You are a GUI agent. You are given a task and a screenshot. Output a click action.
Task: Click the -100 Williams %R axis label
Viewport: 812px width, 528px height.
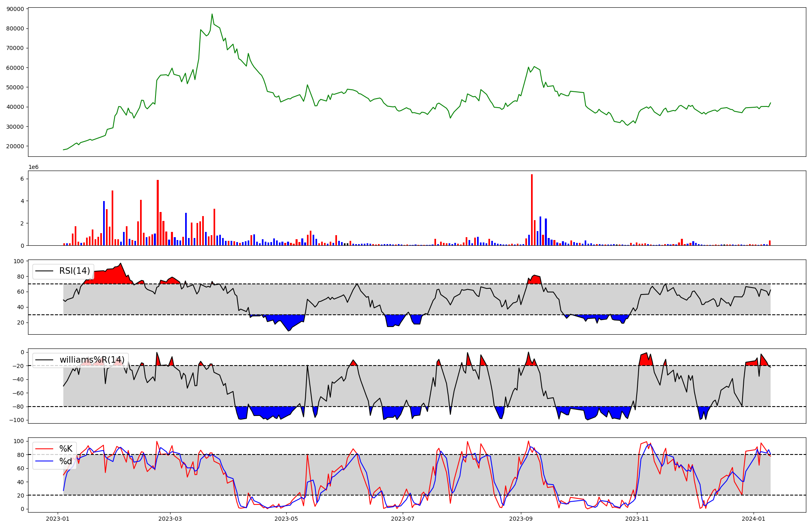pyautogui.click(x=17, y=420)
